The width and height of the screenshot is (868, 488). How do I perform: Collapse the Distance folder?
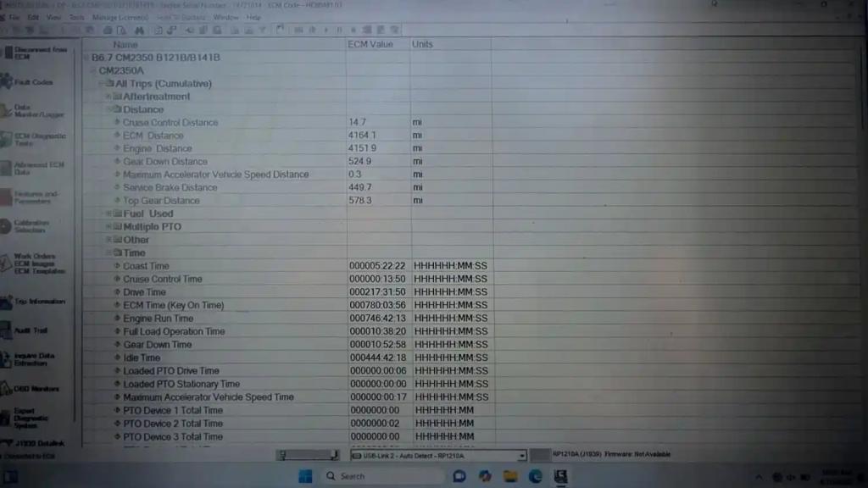point(108,109)
